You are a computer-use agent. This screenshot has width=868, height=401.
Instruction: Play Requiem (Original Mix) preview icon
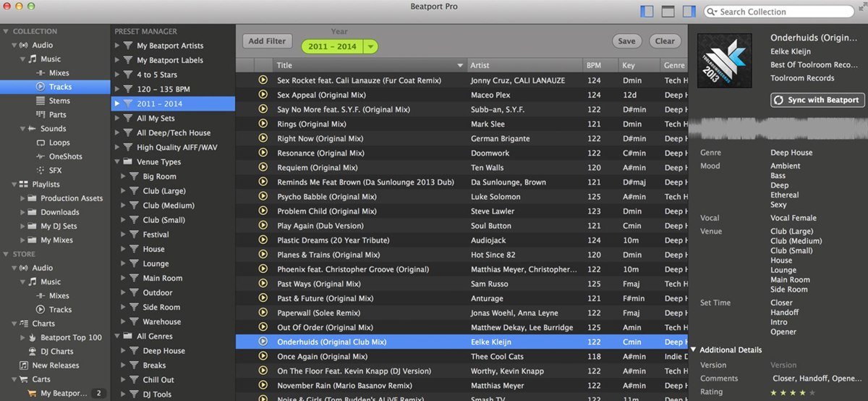tap(263, 167)
